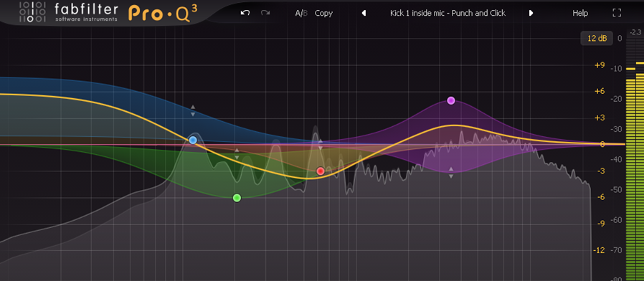Click the undo arrow icon
The image size is (644, 281).
tap(245, 13)
